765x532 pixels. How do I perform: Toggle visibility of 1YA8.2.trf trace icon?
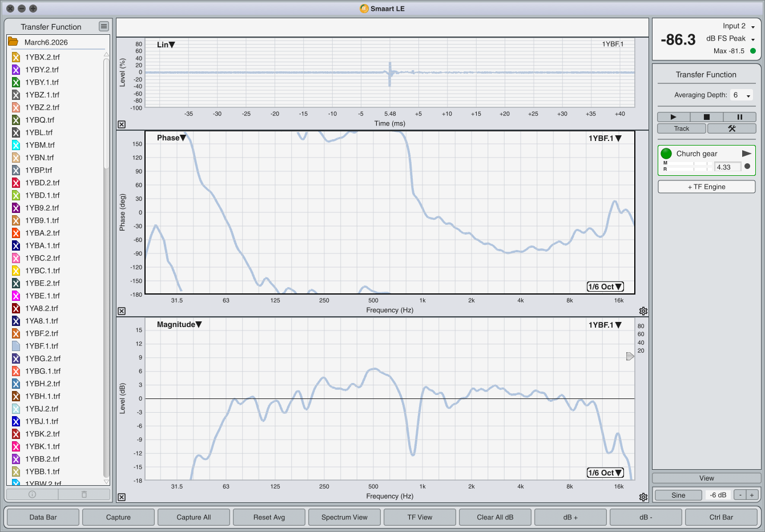point(16,308)
